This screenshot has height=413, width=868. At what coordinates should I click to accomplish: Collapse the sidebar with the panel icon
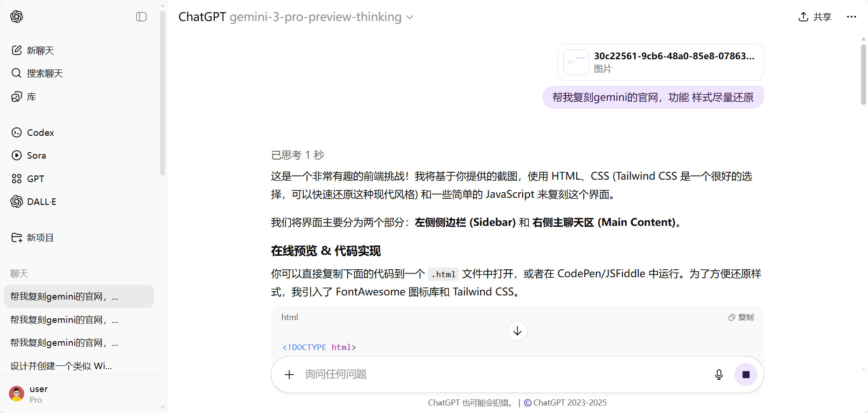pos(141,17)
